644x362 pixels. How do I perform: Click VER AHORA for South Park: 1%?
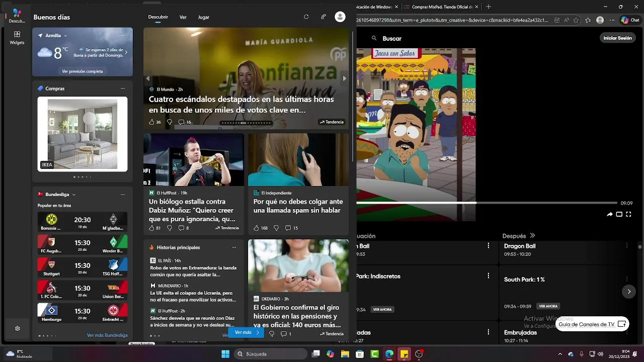click(548, 306)
